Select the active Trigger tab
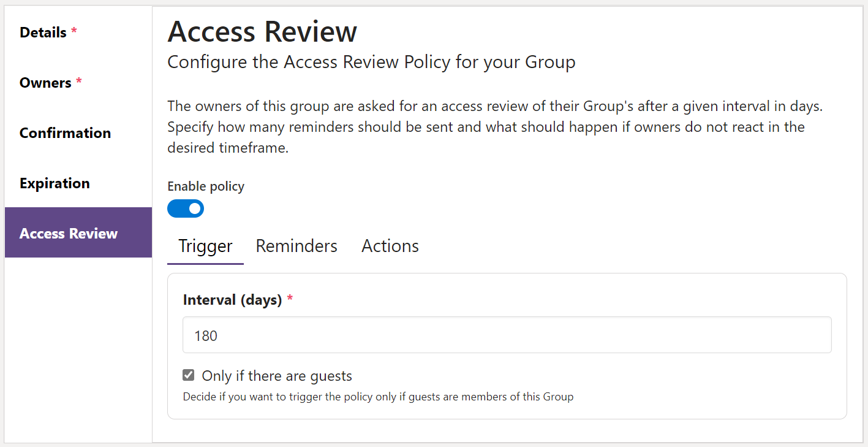The image size is (868, 447). (x=205, y=246)
